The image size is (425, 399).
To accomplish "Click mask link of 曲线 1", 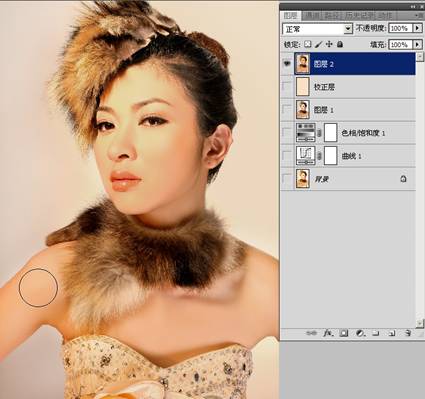I will (319, 156).
